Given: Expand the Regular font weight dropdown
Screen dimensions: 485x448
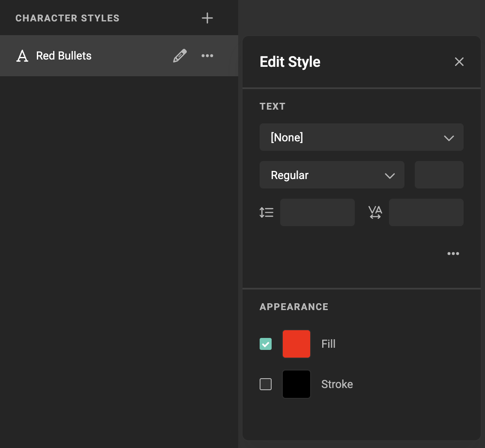Looking at the screenshot, I should pos(332,175).
